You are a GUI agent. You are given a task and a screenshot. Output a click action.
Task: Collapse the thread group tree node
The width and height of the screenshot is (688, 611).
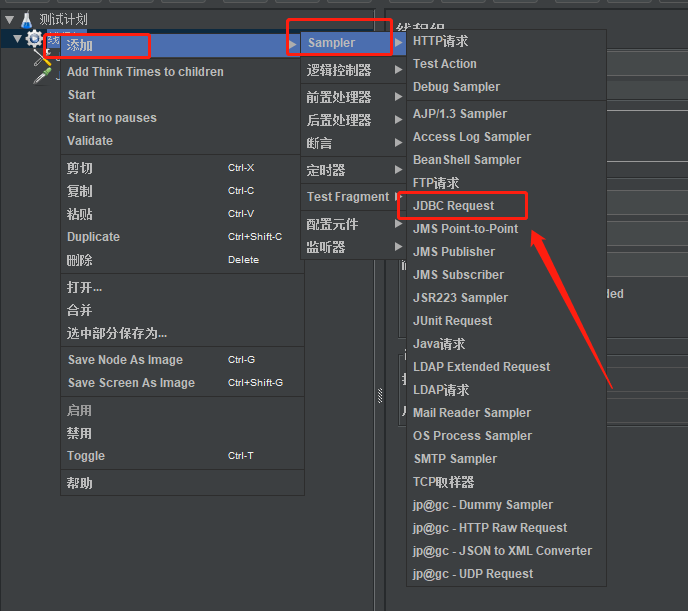click(x=17, y=39)
